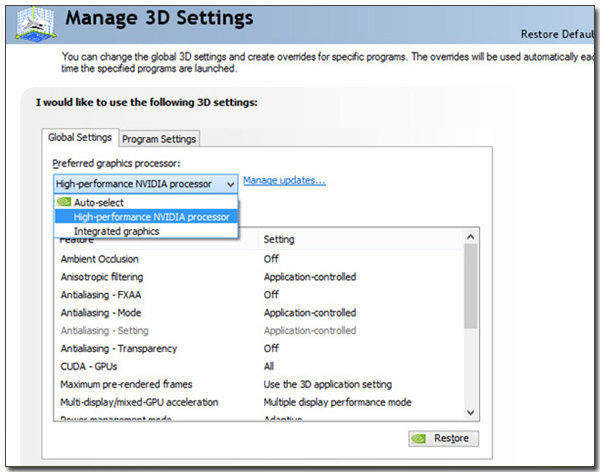Select the Antialiasing - FXAA row
This screenshot has height=472, width=600.
click(99, 295)
